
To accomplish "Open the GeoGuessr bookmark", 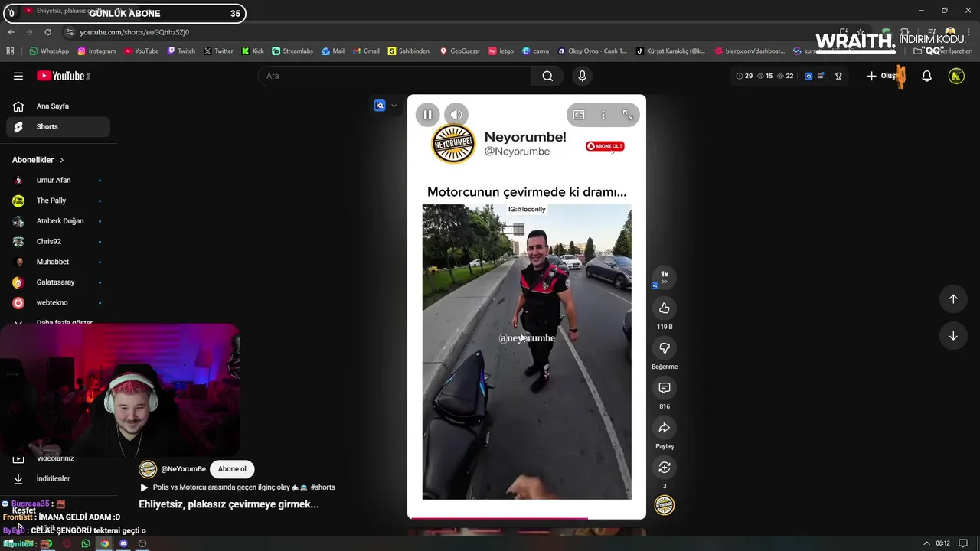I will [459, 51].
